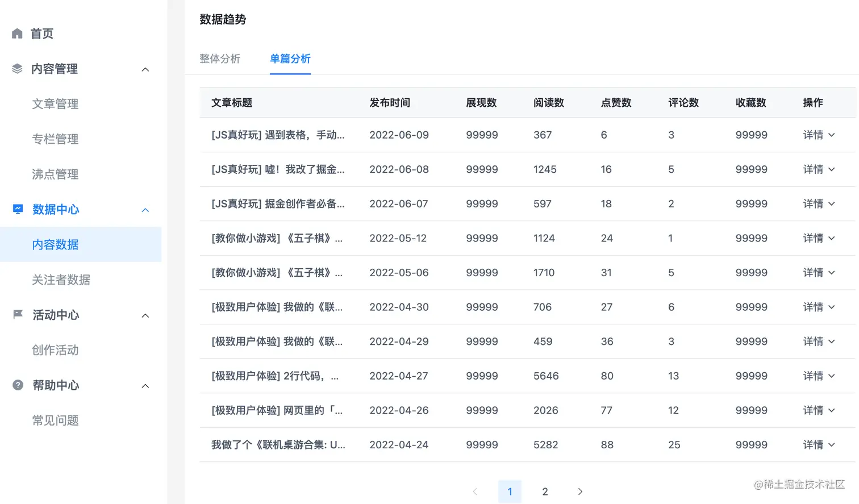859x504 pixels.
Task: Click the layers icon beside 内容管理
Action: (17, 69)
